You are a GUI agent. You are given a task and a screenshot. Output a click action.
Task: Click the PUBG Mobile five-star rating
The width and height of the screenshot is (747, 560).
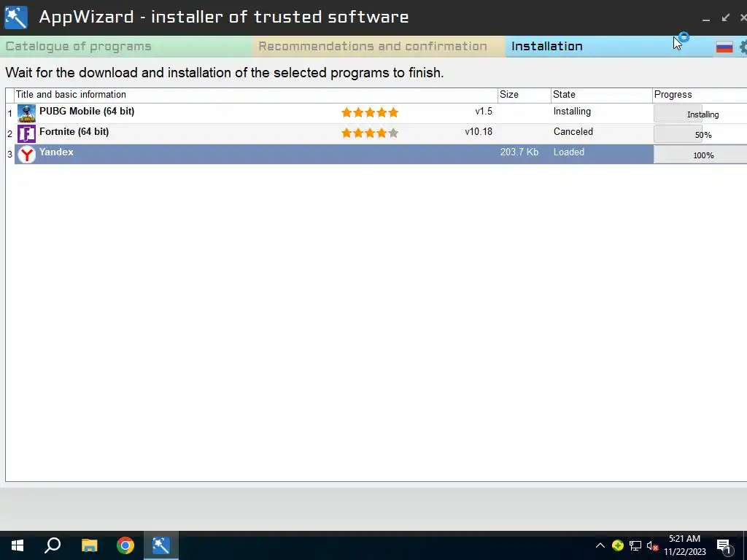pos(370,112)
